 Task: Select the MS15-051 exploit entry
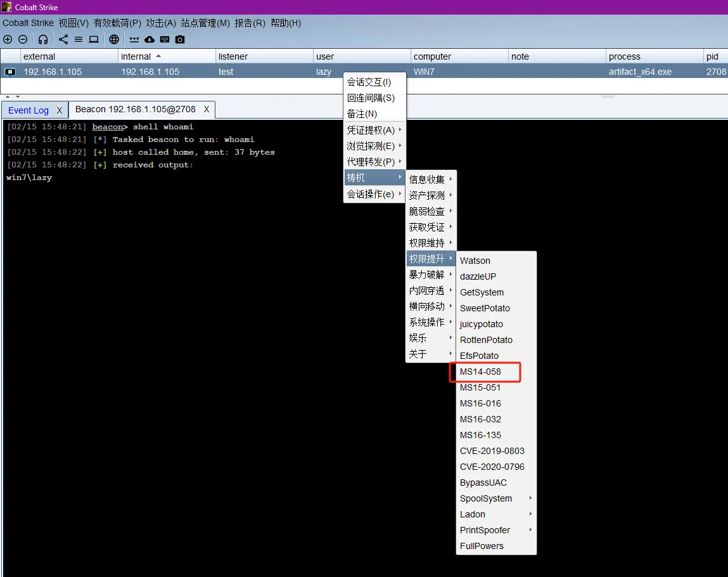pyautogui.click(x=496, y=387)
